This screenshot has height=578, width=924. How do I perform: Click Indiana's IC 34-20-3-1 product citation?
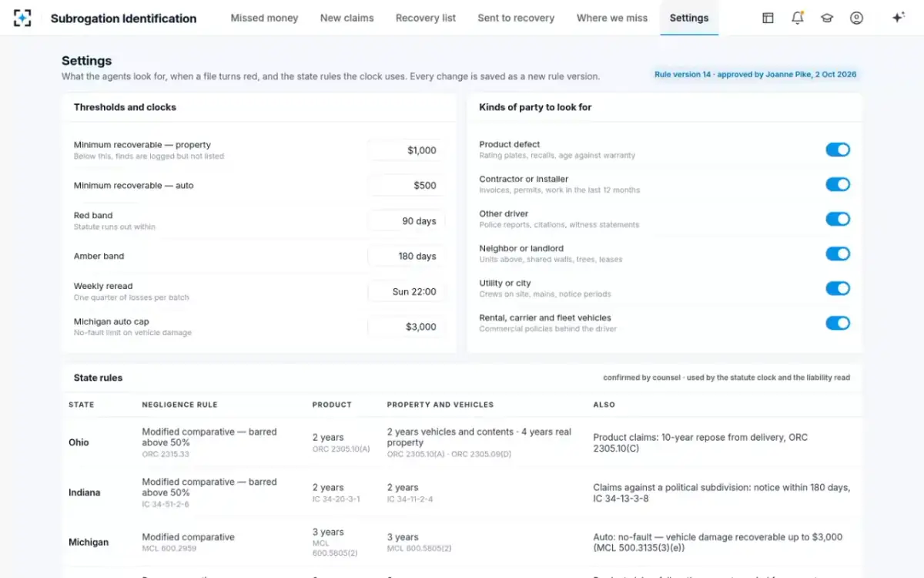click(x=336, y=499)
